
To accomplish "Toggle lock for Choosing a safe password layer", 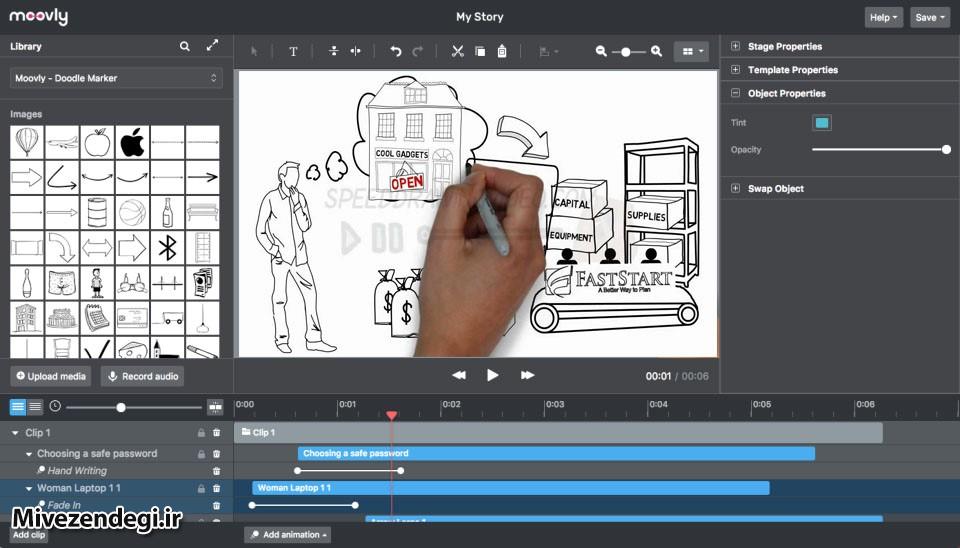I will (x=201, y=454).
